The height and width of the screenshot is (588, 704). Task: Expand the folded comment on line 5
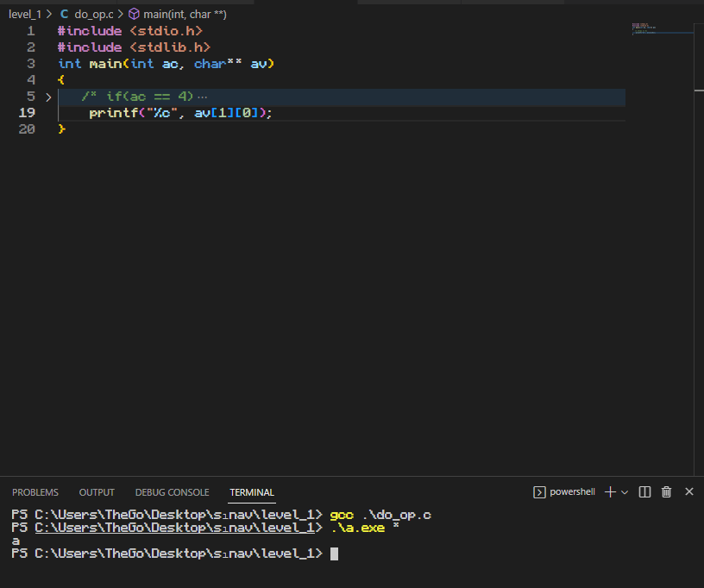(x=48, y=97)
